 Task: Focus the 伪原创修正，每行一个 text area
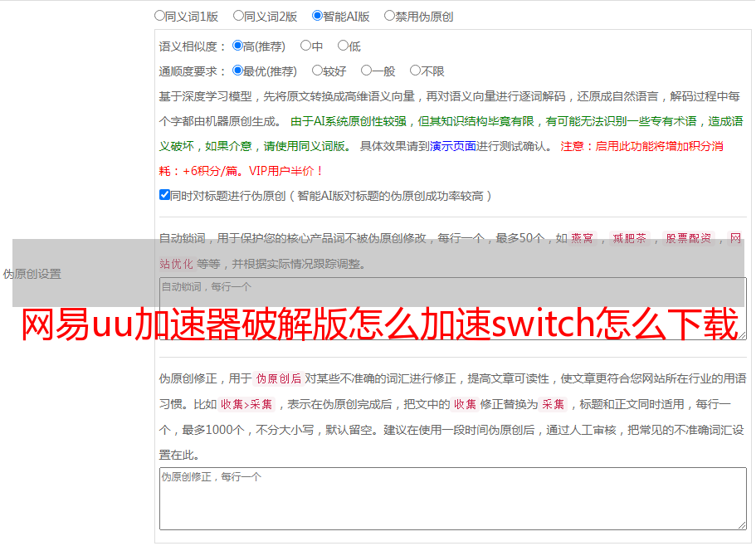(x=453, y=499)
